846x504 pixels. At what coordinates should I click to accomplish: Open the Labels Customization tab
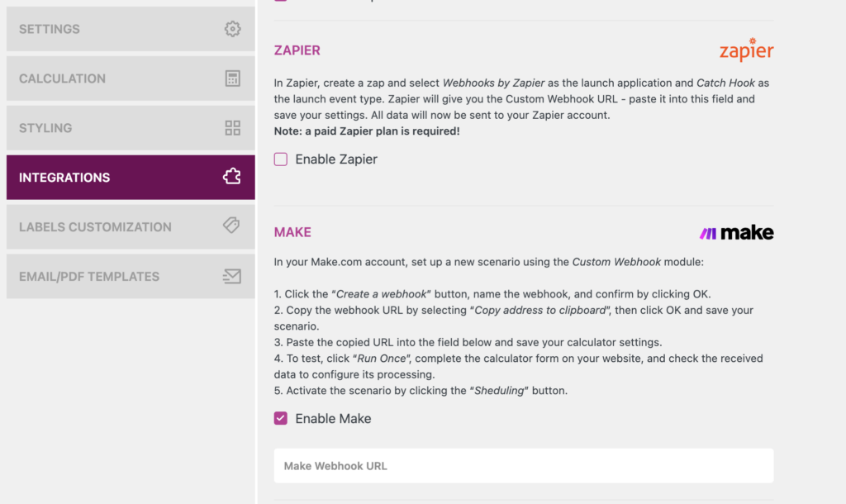tap(95, 227)
